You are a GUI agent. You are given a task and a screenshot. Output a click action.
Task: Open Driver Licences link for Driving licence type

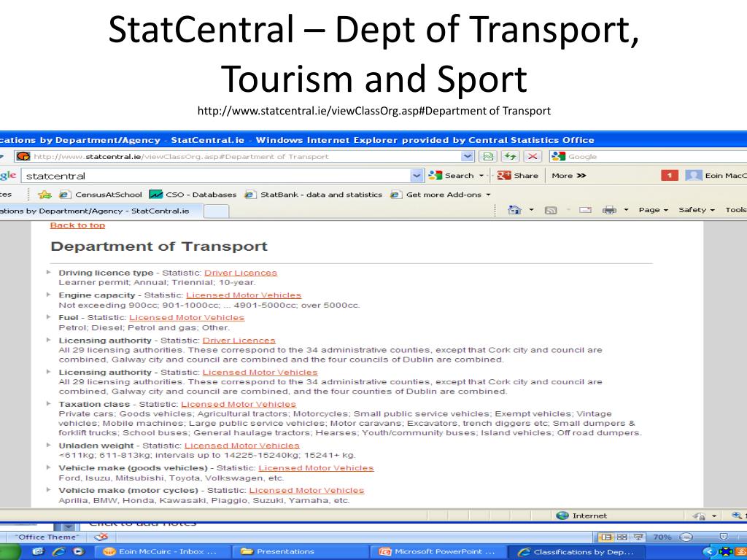click(x=241, y=273)
